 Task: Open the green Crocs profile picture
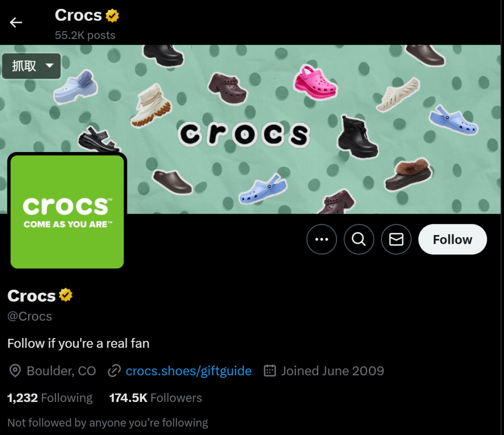[67, 212]
